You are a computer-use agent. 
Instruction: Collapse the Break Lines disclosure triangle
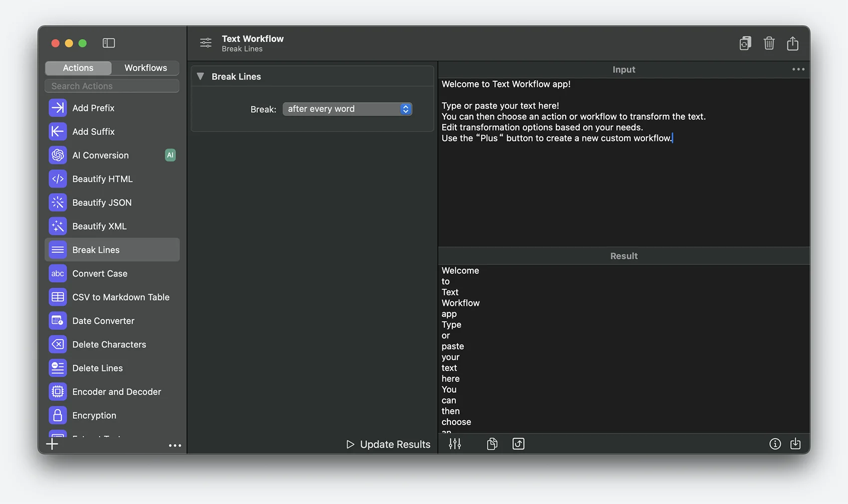(200, 76)
